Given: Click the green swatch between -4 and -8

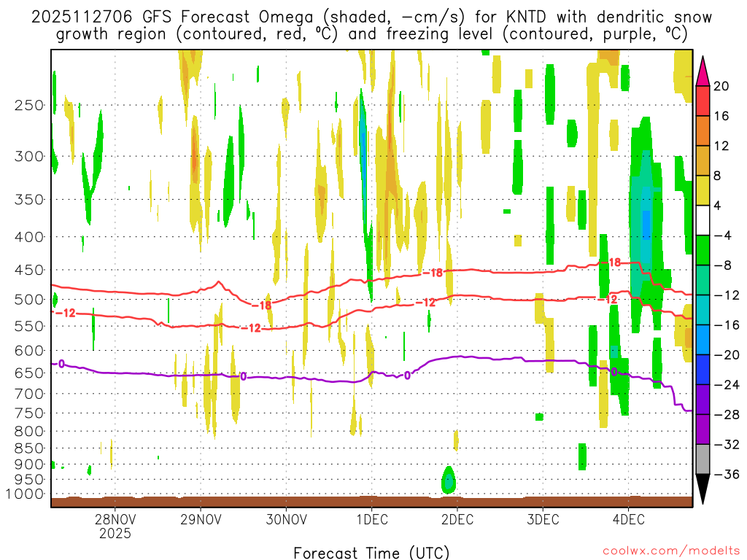Looking at the screenshot, I should pyautogui.click(x=703, y=251).
